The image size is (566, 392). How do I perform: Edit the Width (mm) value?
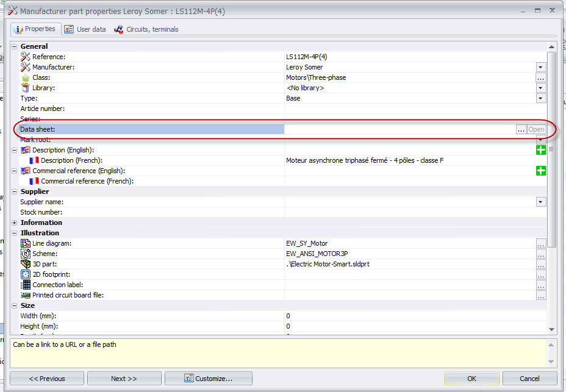pyautogui.click(x=415, y=316)
